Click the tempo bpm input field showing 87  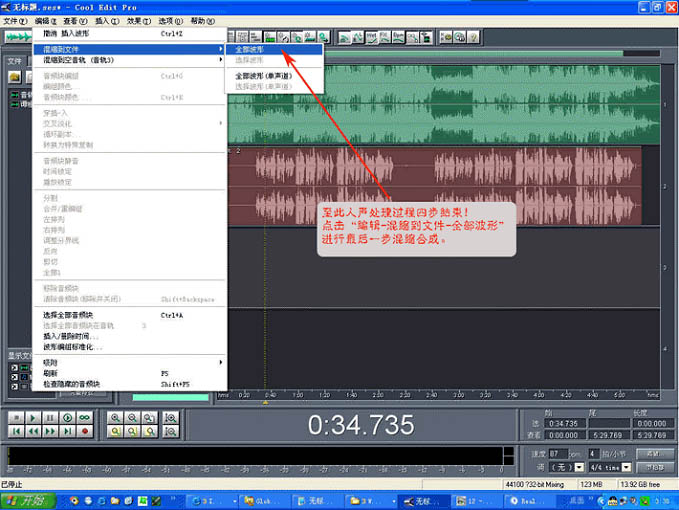point(558,454)
